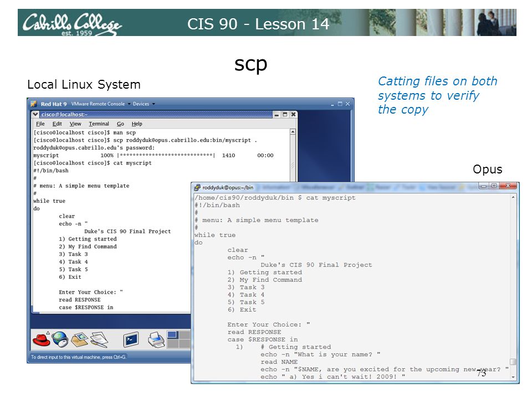Open the email envelope launcher icon
The height and width of the screenshot is (399, 532).
[79, 340]
